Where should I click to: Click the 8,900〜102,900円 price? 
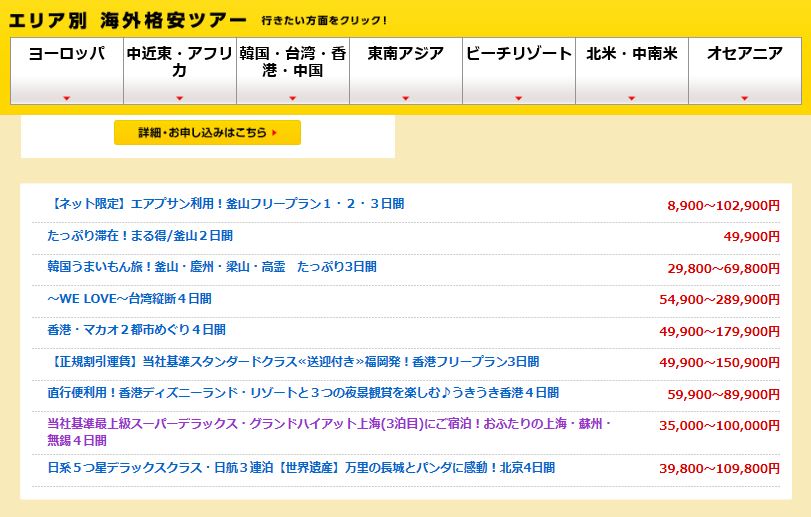723,205
